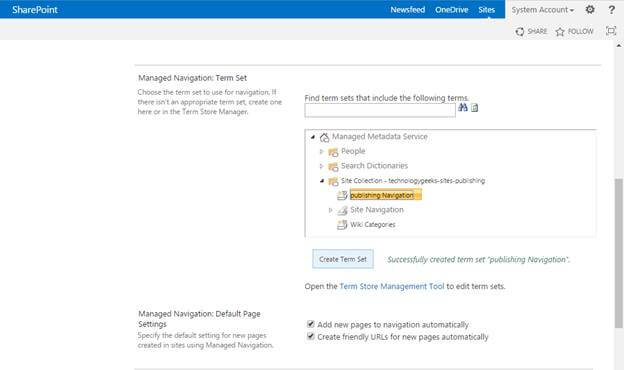Viewport: 624px width, 370px height.
Task: Toggle Add new pages to navigation automatically
Action: [311, 324]
